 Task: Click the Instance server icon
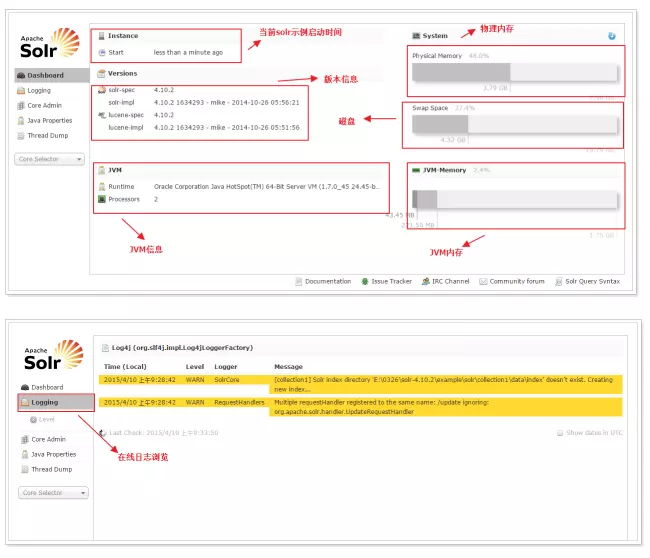tap(101, 36)
